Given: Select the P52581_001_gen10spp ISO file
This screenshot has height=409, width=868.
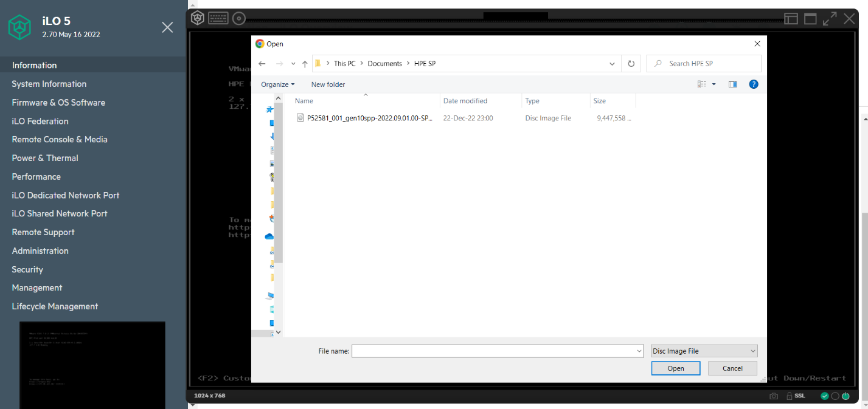Looking at the screenshot, I should coord(370,118).
